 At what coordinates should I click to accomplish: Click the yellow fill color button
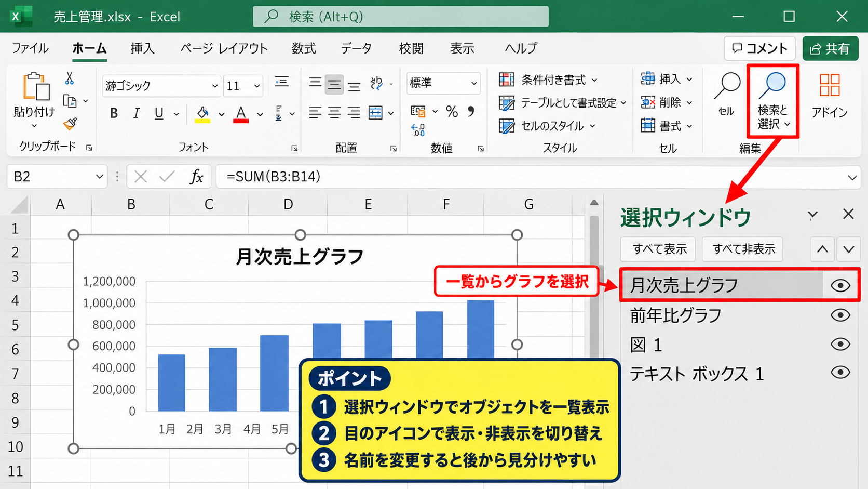(202, 113)
